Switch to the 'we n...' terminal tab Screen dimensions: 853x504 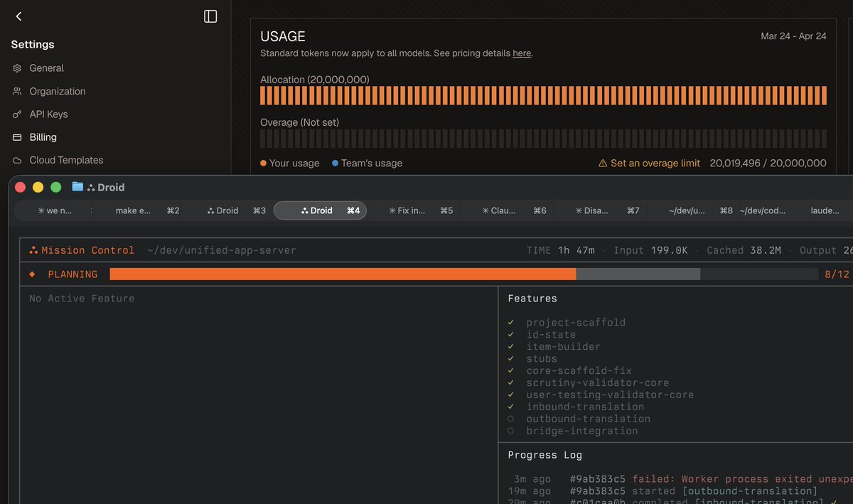click(54, 211)
